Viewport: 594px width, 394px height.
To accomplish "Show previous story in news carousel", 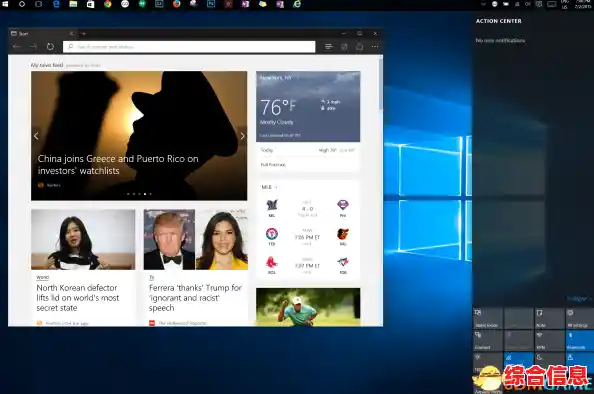I will pyautogui.click(x=36, y=136).
